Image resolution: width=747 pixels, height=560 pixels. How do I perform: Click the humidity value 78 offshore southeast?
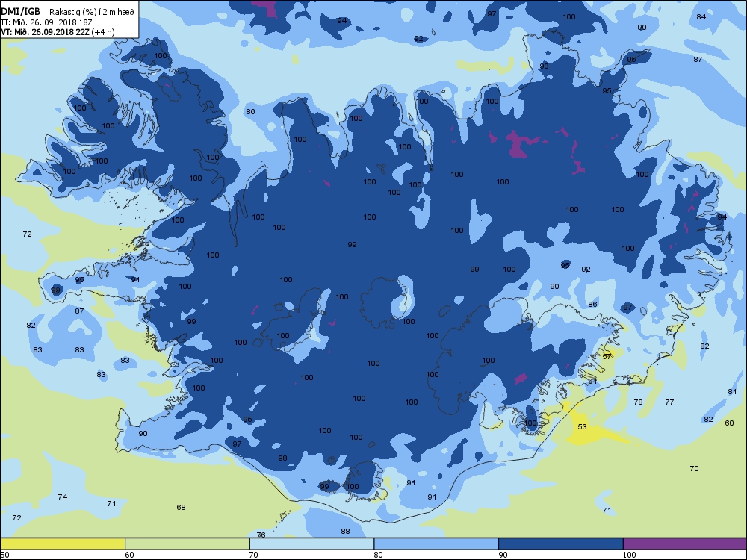(638, 402)
